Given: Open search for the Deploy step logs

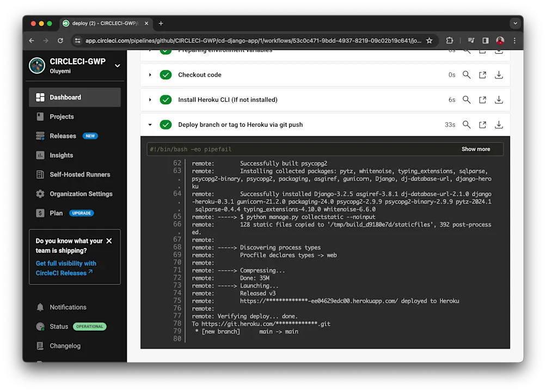Looking at the screenshot, I should (466, 125).
